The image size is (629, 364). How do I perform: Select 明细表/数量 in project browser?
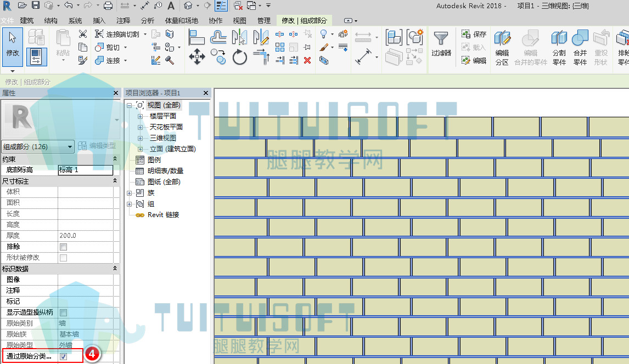pyautogui.click(x=165, y=171)
